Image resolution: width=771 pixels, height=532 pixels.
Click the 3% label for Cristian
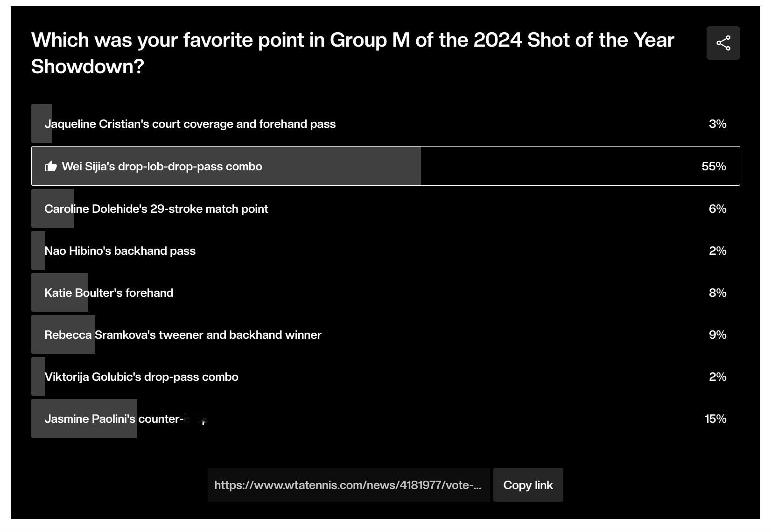coord(717,124)
